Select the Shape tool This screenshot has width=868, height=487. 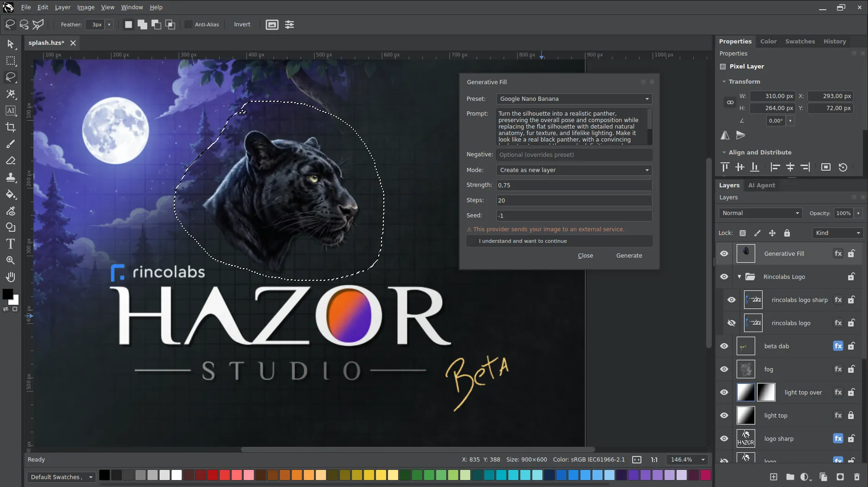point(10,227)
